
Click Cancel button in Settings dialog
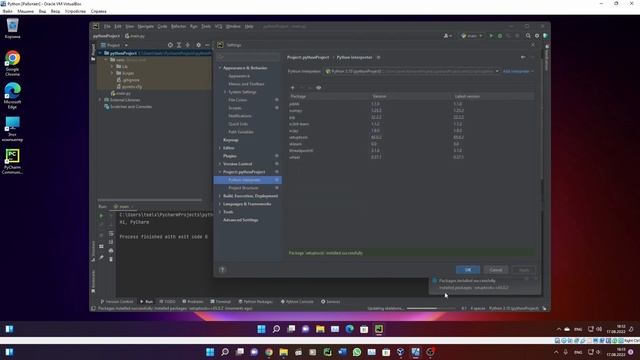496,270
